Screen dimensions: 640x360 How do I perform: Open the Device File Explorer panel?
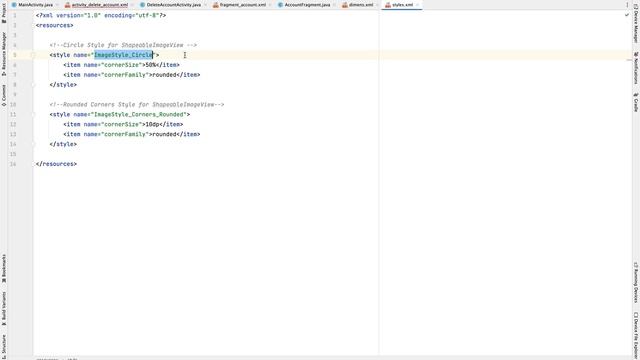point(636,335)
